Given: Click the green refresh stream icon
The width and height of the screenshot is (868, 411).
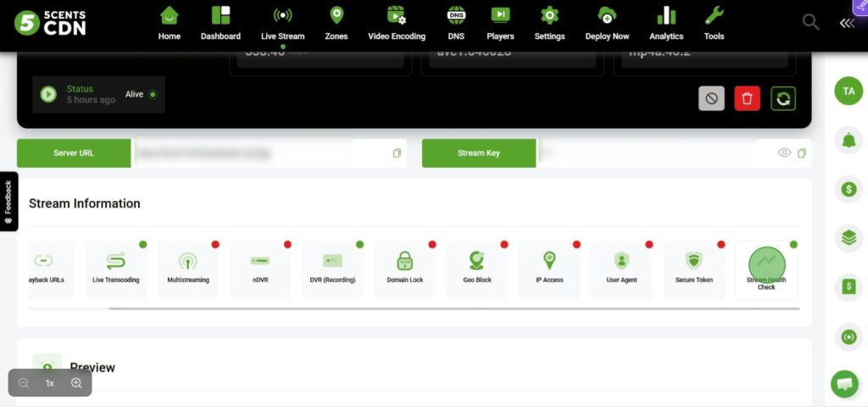Looking at the screenshot, I should coord(783,98).
